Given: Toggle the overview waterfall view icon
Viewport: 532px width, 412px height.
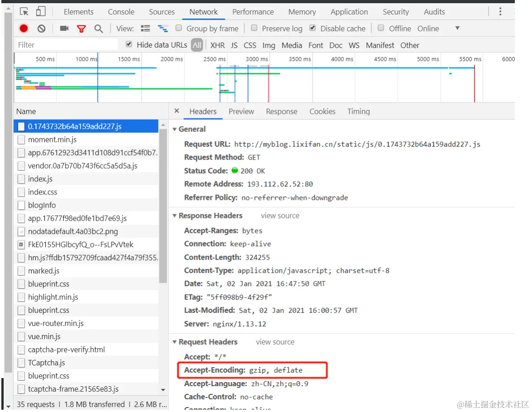Looking at the screenshot, I should [x=163, y=29].
